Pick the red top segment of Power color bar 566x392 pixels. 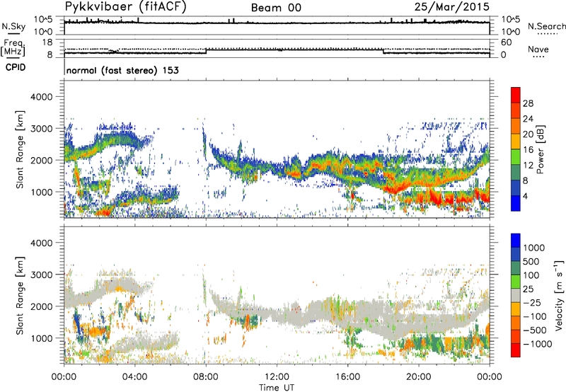pyautogui.click(x=516, y=96)
